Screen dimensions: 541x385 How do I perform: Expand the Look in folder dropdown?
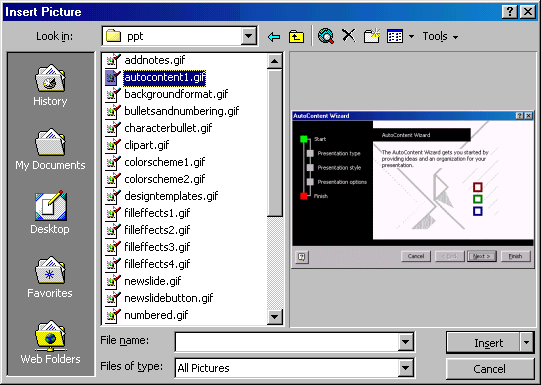(x=248, y=36)
